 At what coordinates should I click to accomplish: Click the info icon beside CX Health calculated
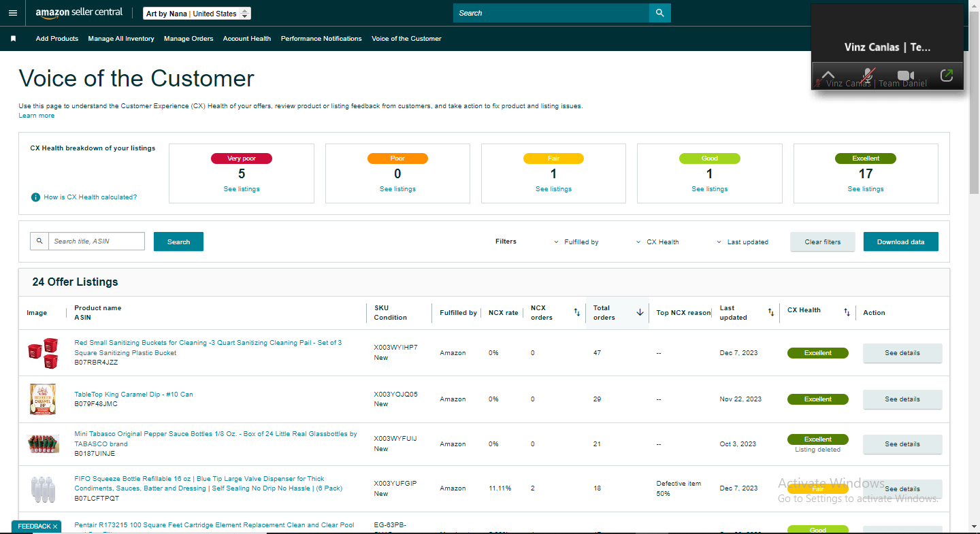pyautogui.click(x=35, y=197)
